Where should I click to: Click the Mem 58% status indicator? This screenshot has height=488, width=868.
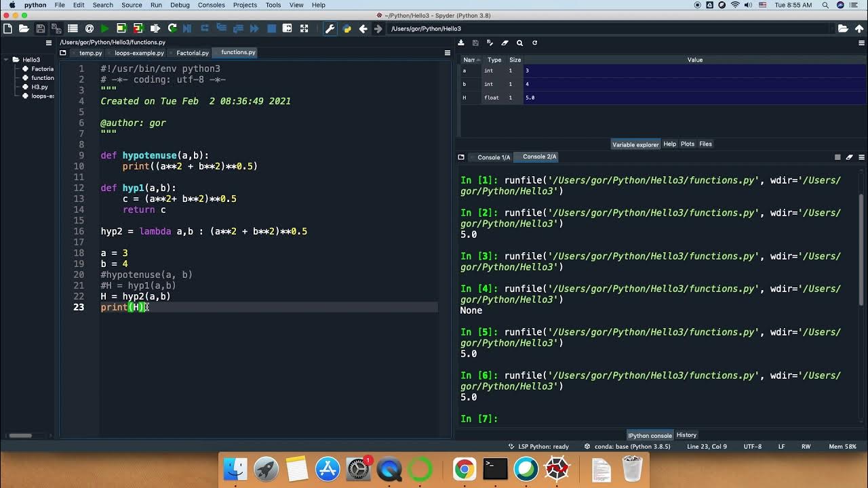tap(842, 447)
